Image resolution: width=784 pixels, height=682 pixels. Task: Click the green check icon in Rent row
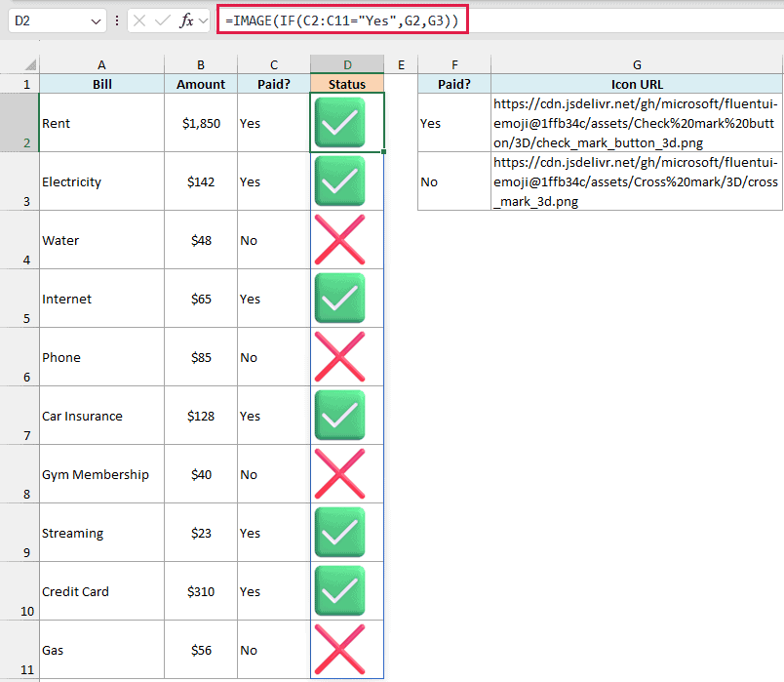click(x=339, y=123)
